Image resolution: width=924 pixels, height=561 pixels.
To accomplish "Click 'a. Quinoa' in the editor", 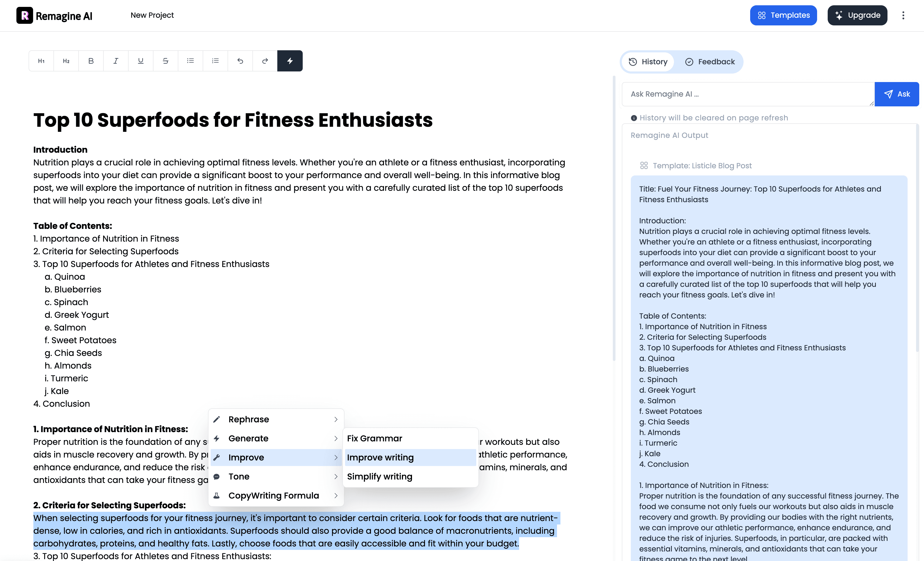I will 65,277.
